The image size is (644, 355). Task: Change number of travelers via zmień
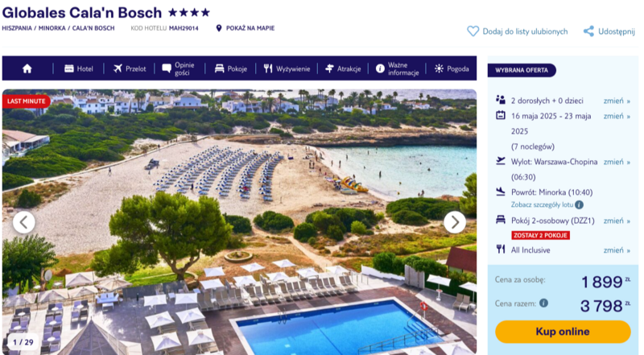pos(617,101)
